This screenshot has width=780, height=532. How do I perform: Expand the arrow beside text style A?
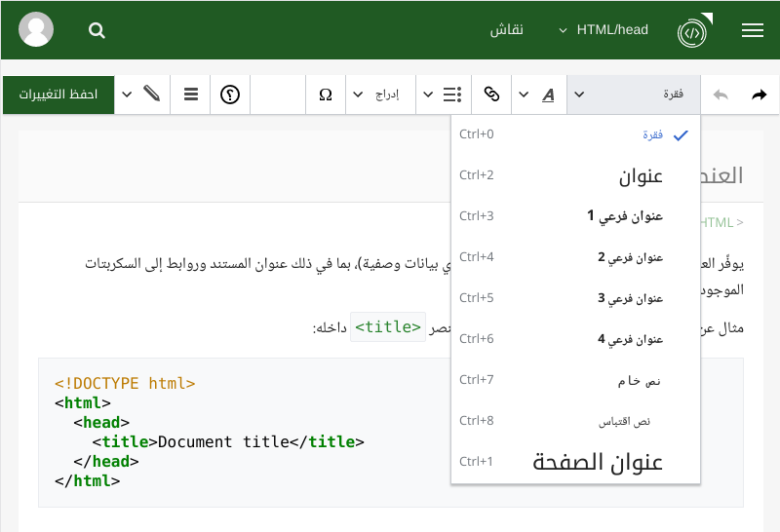[x=524, y=95]
